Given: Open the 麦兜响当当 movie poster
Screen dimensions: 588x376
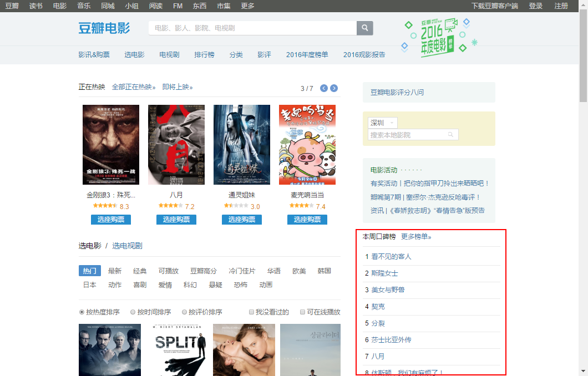Looking at the screenshot, I should (307, 145).
